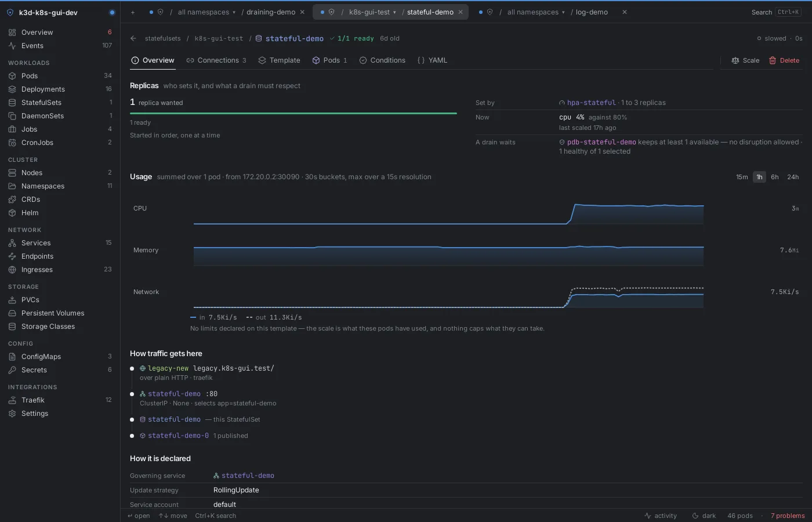Open pdb-stateful-demo link
The width and height of the screenshot is (812, 522).
pos(601,142)
